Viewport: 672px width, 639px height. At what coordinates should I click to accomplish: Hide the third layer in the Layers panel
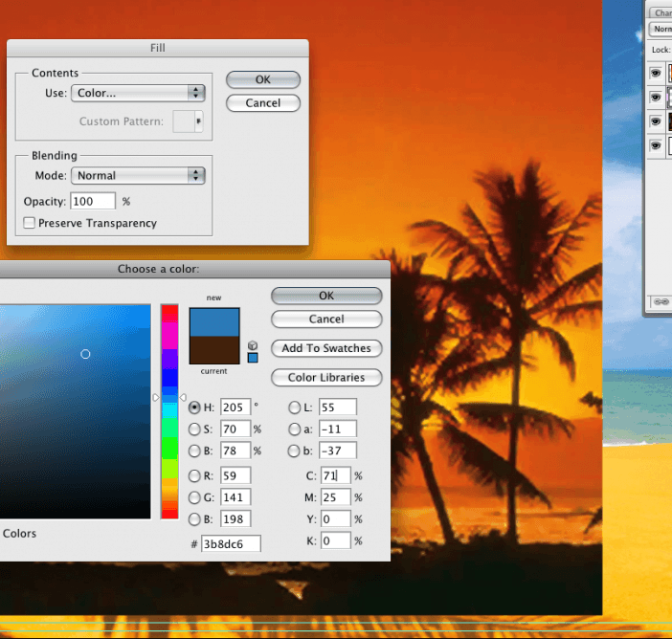[656, 121]
